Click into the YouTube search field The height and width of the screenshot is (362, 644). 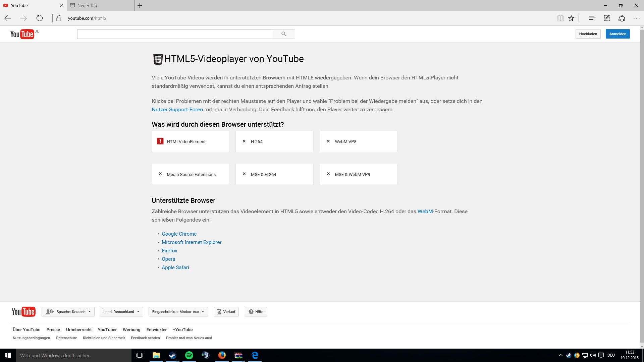click(175, 34)
